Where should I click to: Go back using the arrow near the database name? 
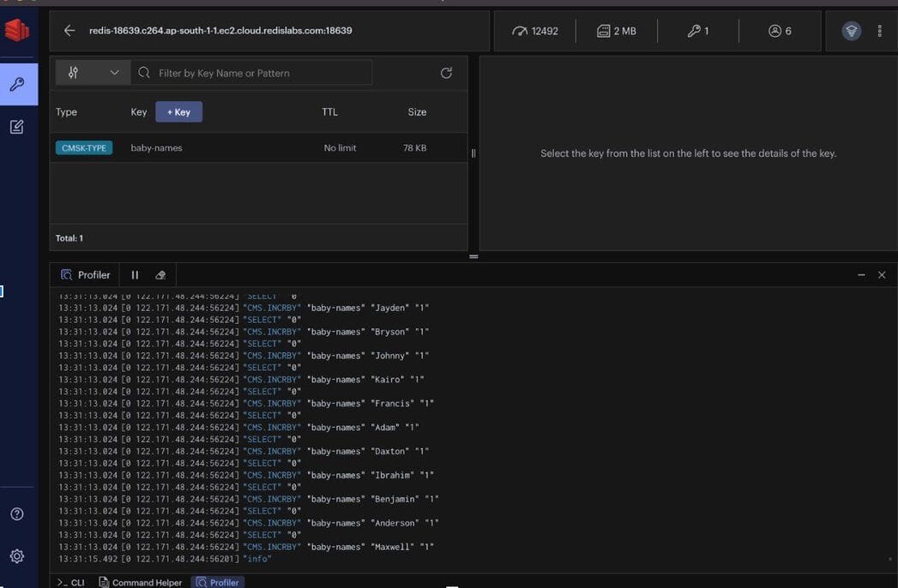(x=69, y=30)
